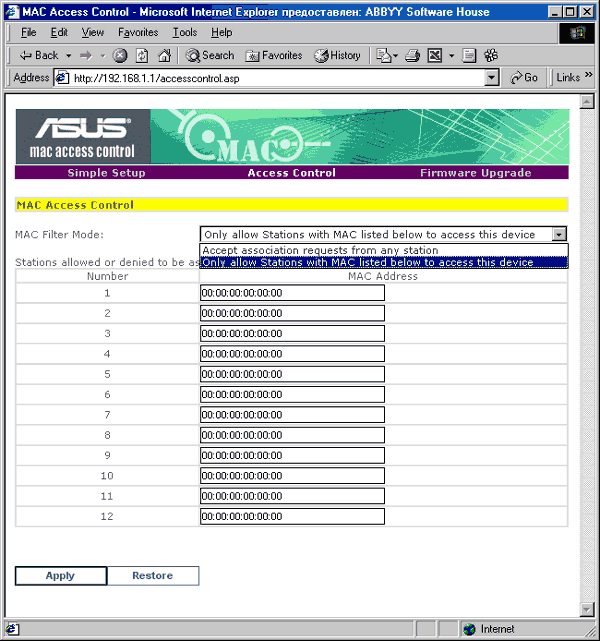
Task: Click the Mail toolbar icon
Action: 386,55
